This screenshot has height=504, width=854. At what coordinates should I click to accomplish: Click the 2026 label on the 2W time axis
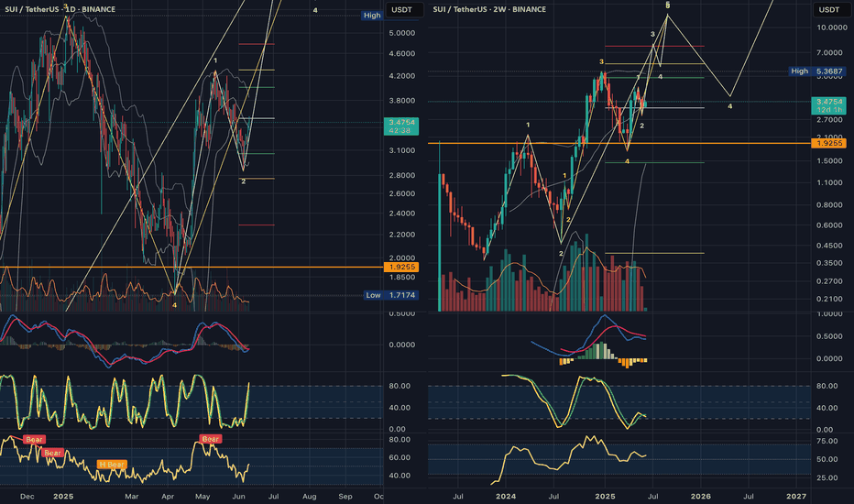(700, 497)
